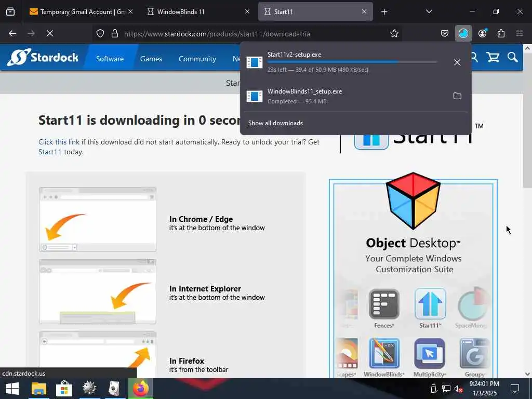The width and height of the screenshot is (532, 399).
Task: Open the Windows Start menu
Action: [12, 389]
